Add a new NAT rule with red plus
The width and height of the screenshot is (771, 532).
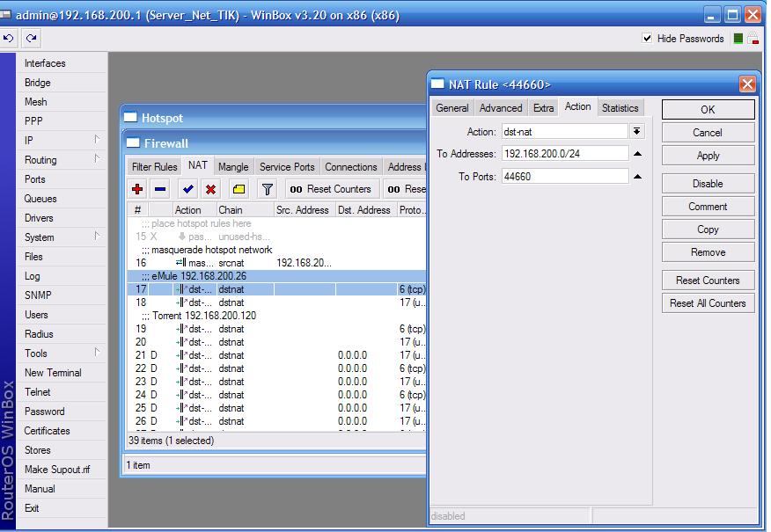(x=137, y=189)
